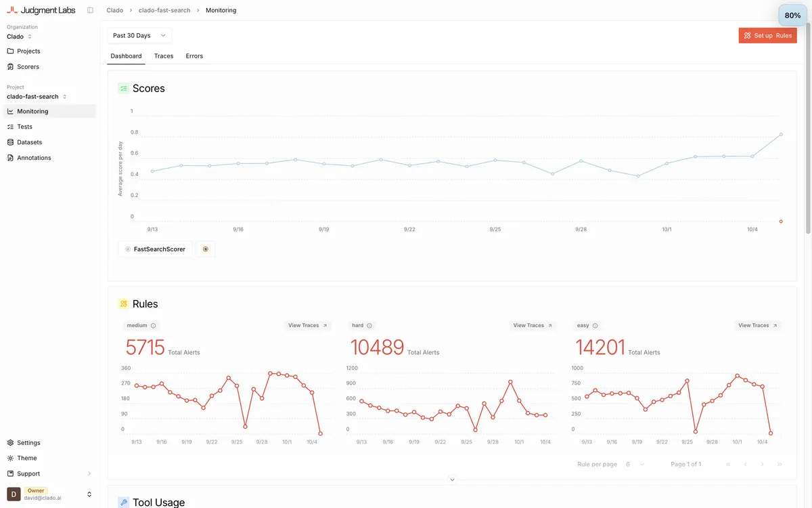Click the info icon beside easy rule

595,326
